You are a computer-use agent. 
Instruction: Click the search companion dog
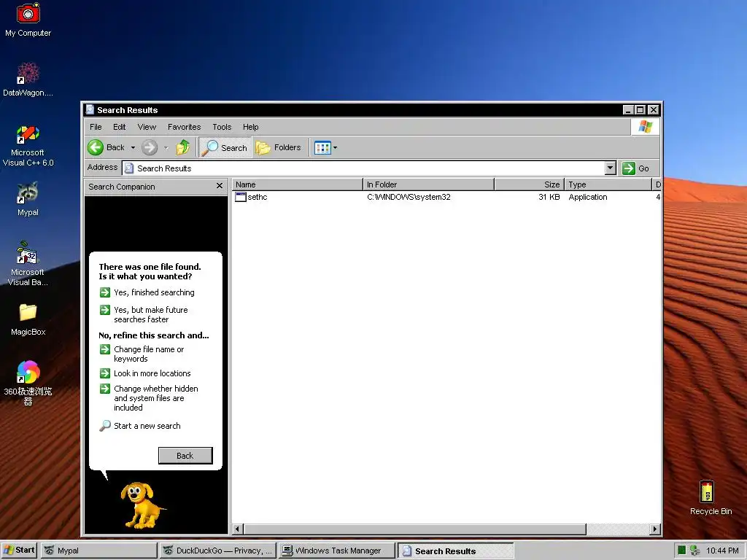pos(142,505)
